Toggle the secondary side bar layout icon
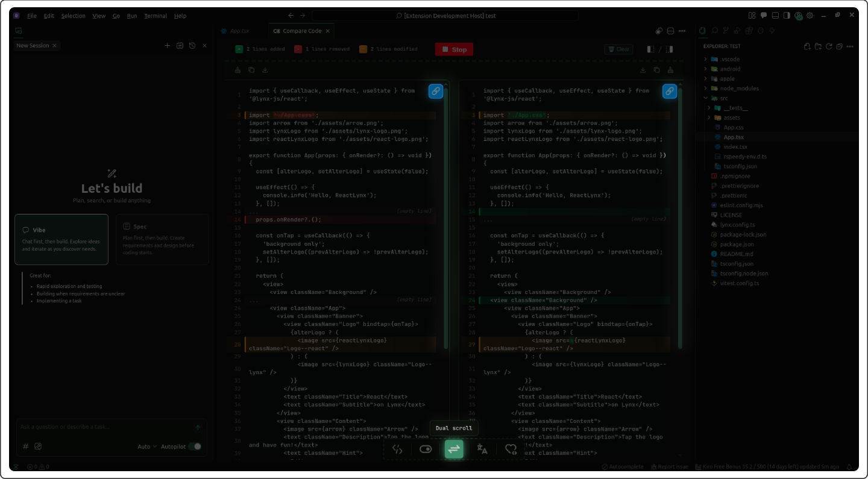 [787, 16]
